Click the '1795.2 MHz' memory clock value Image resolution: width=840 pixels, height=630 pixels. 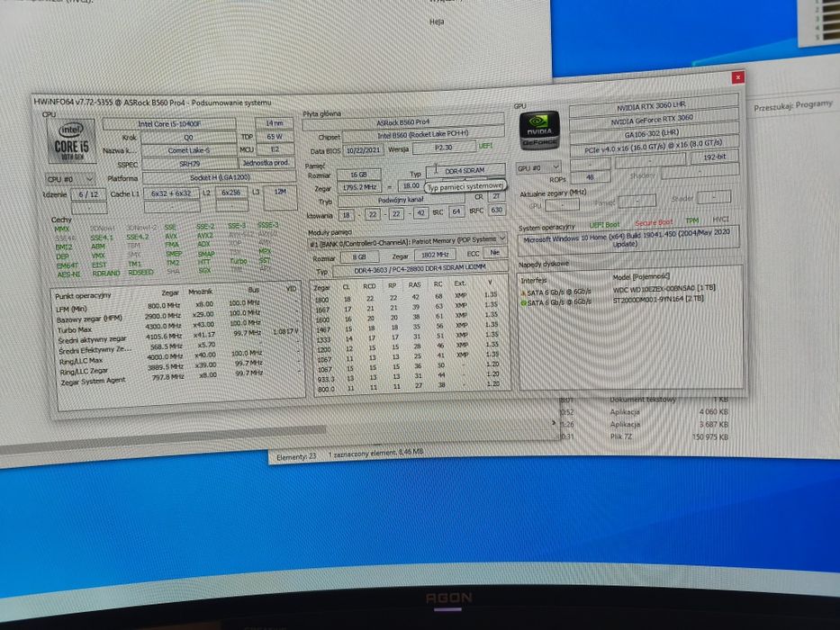[360, 187]
